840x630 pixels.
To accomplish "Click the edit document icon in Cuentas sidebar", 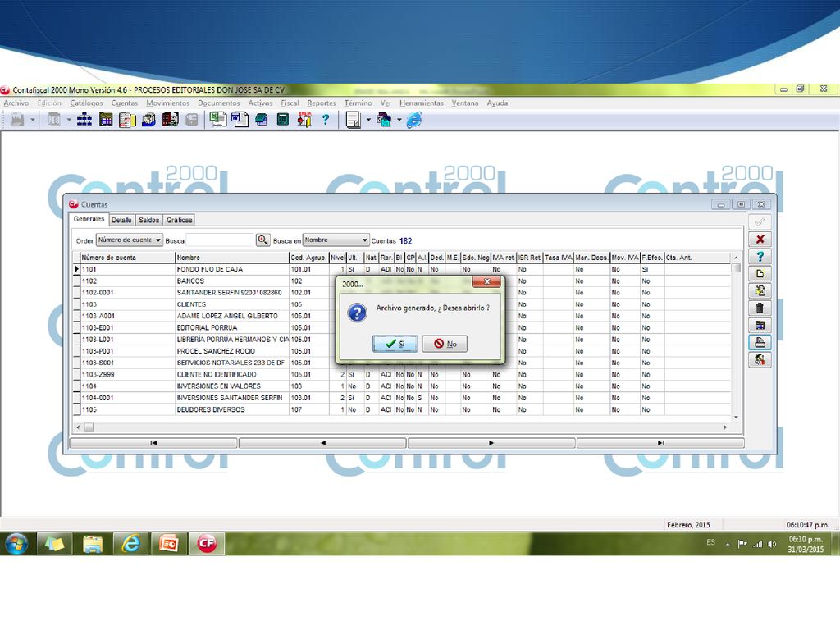I will 760,290.
